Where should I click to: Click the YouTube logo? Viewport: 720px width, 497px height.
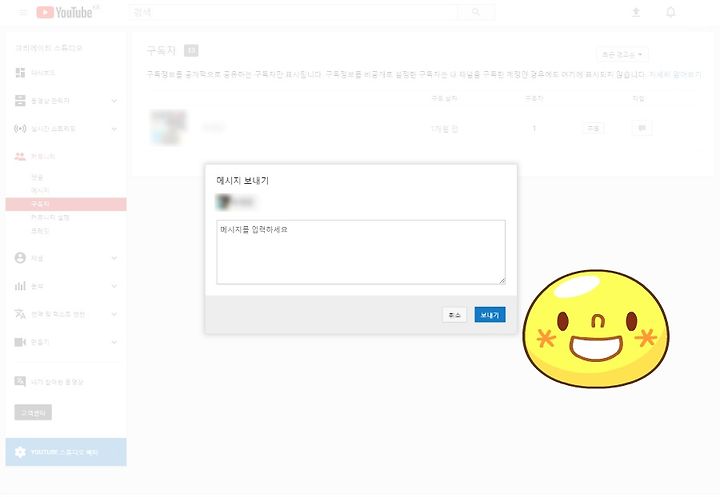point(68,12)
